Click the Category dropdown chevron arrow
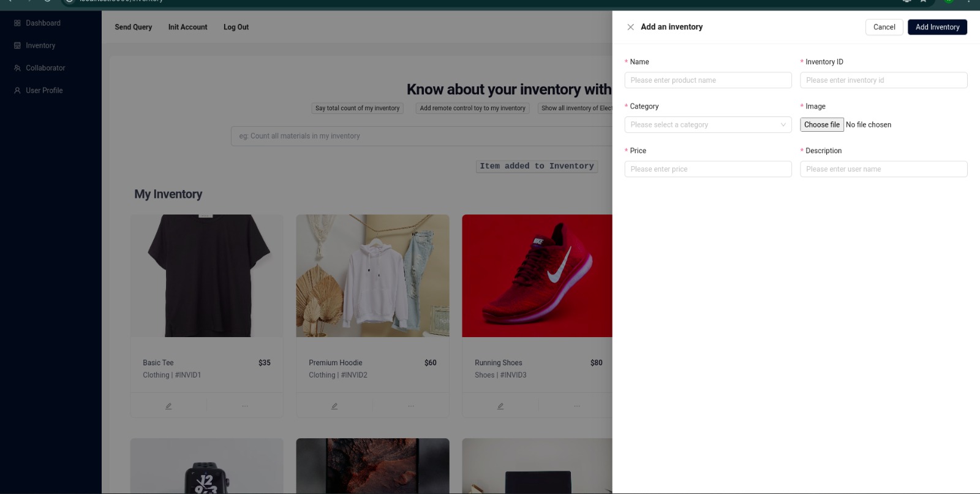980x494 pixels. (x=783, y=124)
